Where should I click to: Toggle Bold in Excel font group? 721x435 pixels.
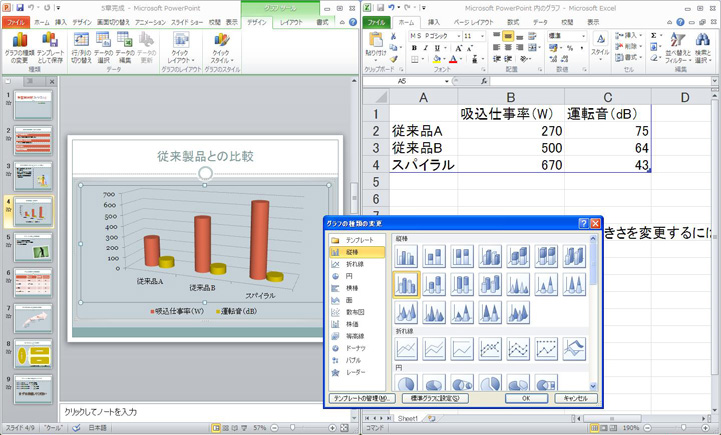coord(414,48)
